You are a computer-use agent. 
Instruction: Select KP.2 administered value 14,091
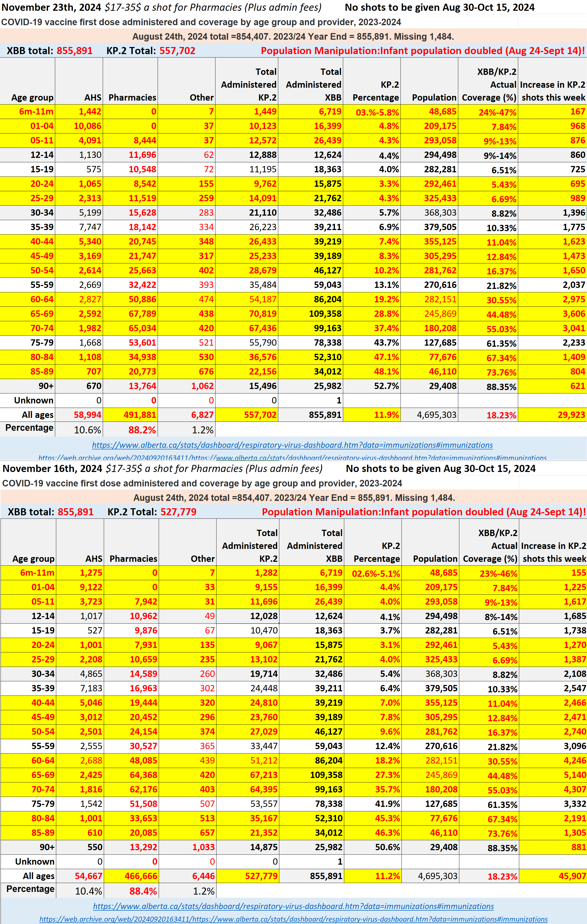247,198
